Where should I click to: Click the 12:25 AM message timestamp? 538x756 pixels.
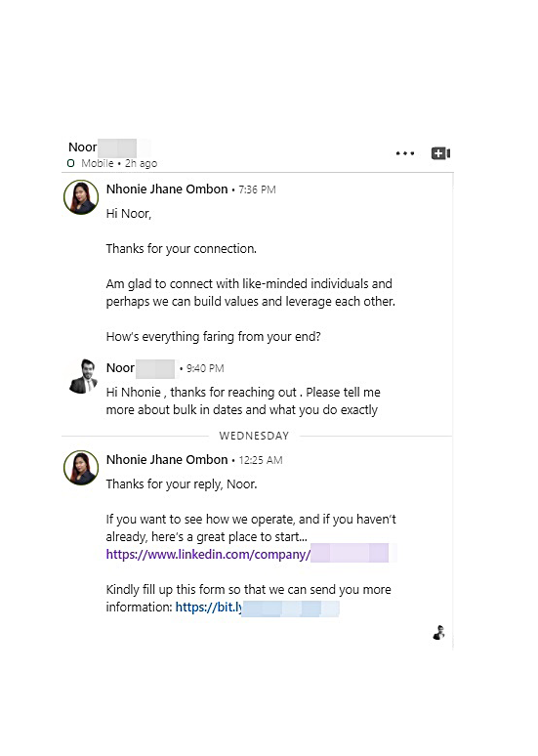coord(261,460)
